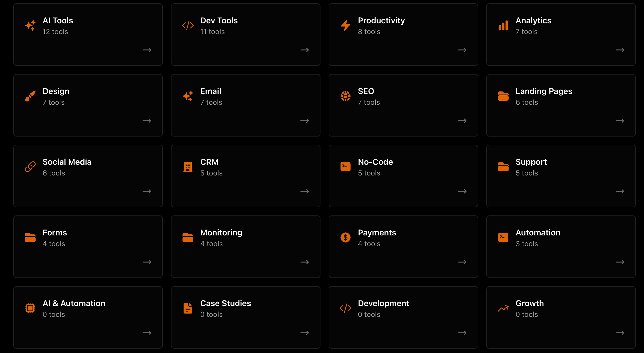The image size is (644, 353).
Task: Select the Design paintbrush icon
Action: pyautogui.click(x=30, y=96)
